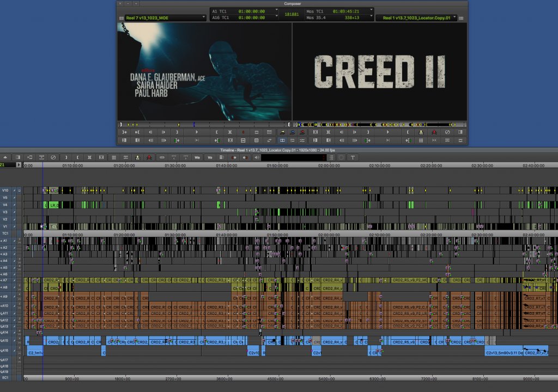Click the green marker button under source monitor

[x=177, y=140]
